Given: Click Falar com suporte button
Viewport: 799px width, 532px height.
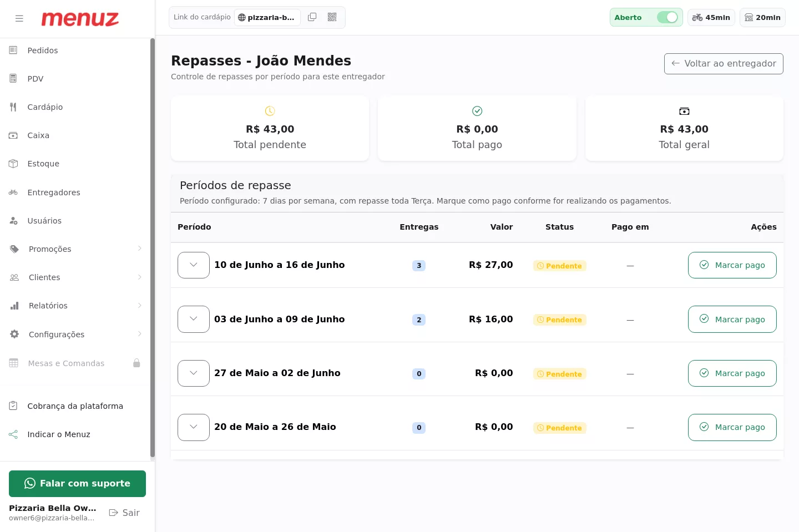Looking at the screenshot, I should [x=77, y=484].
